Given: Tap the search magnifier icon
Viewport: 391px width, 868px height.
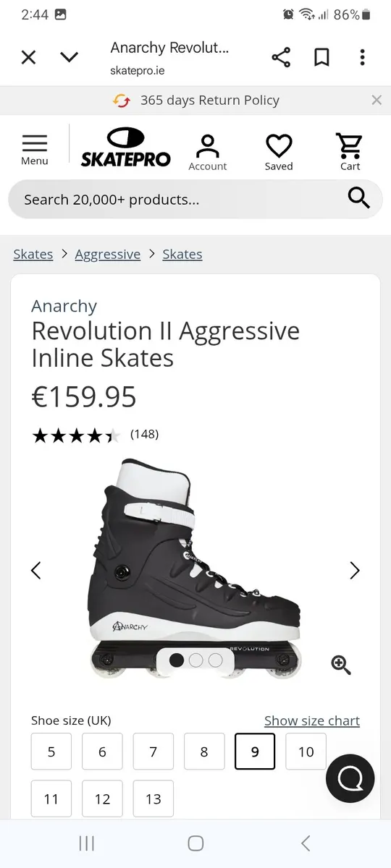Looking at the screenshot, I should coord(359,197).
